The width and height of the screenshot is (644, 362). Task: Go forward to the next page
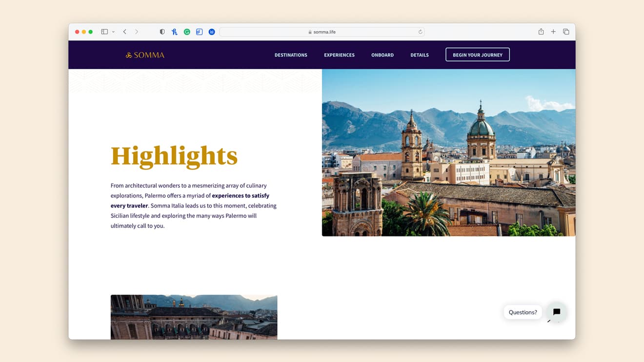137,32
